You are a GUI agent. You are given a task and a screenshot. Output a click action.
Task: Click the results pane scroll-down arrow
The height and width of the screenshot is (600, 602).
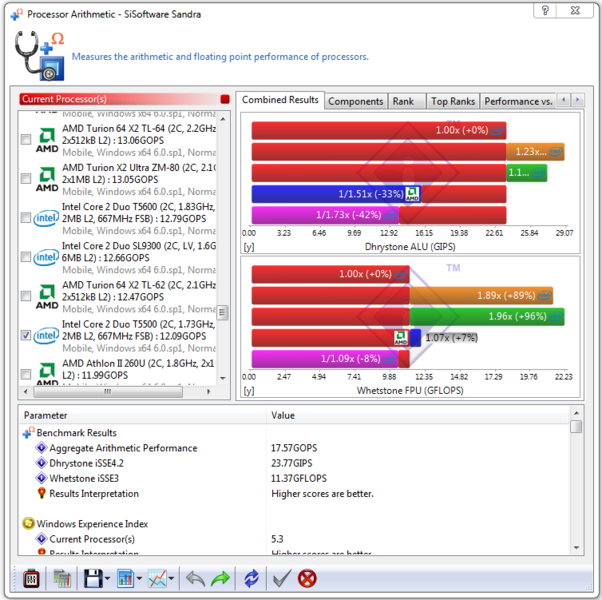click(x=576, y=548)
